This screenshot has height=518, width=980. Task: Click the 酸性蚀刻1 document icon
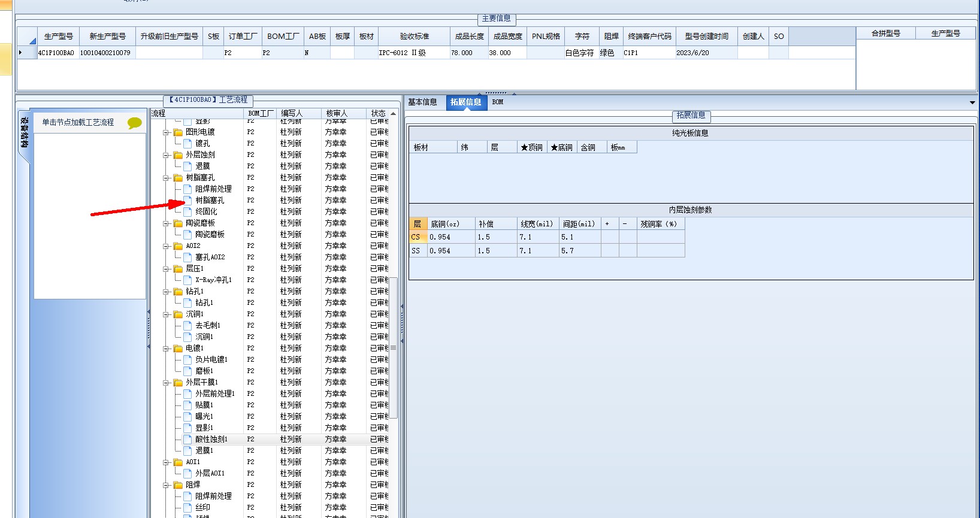pos(187,440)
